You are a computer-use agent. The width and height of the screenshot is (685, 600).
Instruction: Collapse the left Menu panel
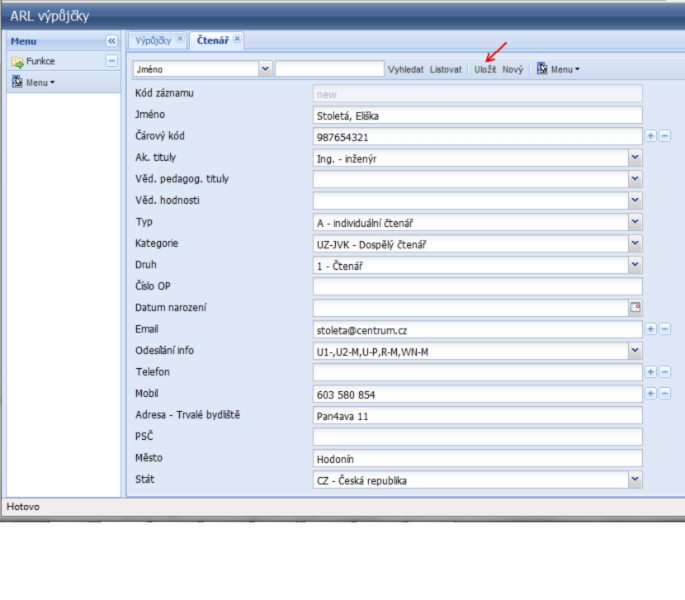pyautogui.click(x=111, y=41)
